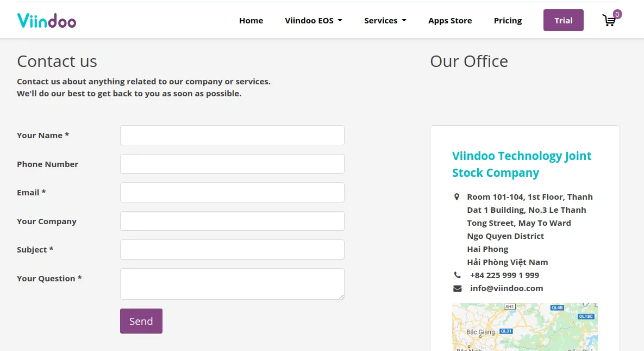Click the office location map
The width and height of the screenshot is (644, 351).
(x=525, y=327)
